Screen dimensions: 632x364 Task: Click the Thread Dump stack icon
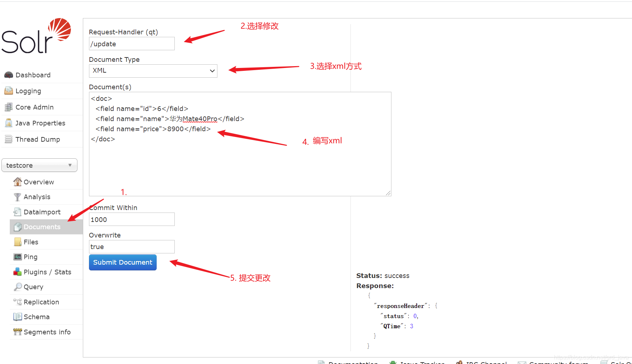coord(9,139)
